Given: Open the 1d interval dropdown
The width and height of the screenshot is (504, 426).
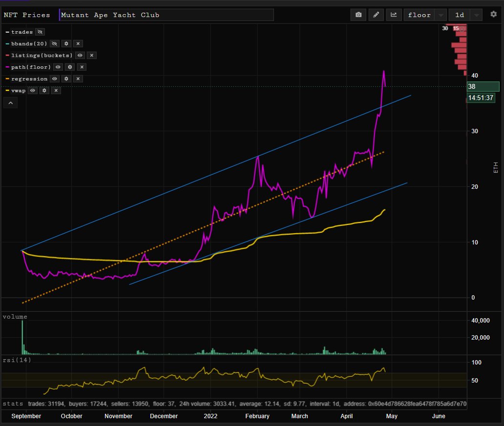Looking at the screenshot, I should click(460, 15).
